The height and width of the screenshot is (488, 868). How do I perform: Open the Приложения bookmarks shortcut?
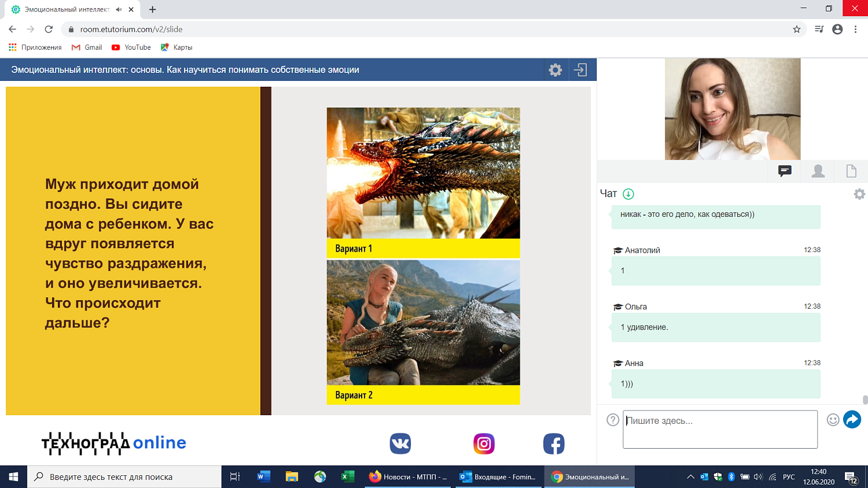click(35, 47)
